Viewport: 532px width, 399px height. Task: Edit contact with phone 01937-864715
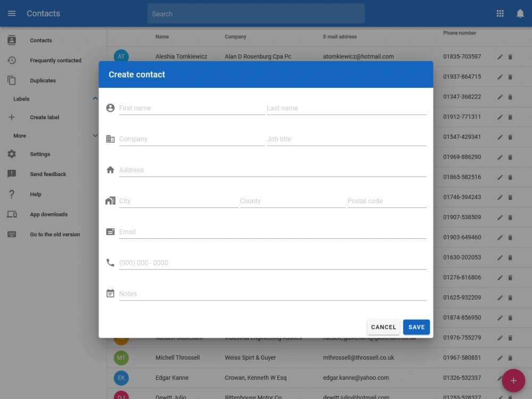pos(500,77)
